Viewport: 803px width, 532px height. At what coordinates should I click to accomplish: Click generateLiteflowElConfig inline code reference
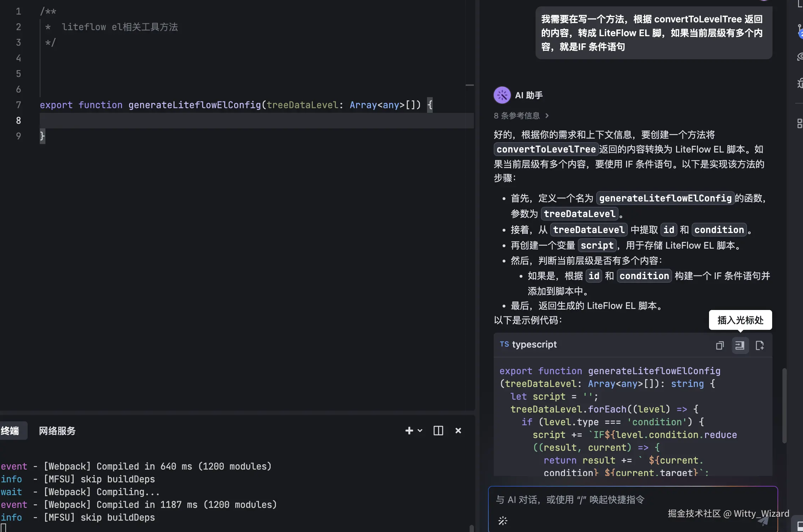665,198
